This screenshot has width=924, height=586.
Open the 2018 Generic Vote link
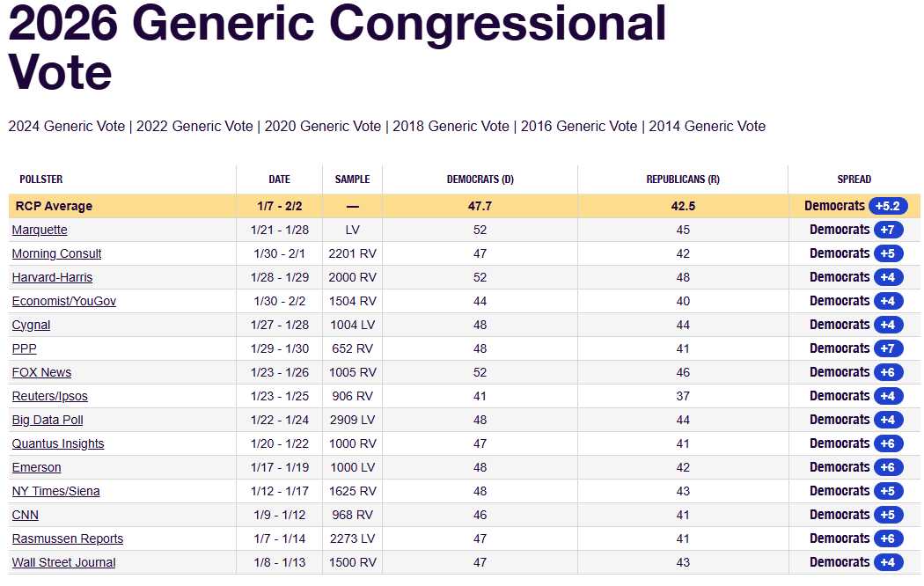[x=451, y=126]
